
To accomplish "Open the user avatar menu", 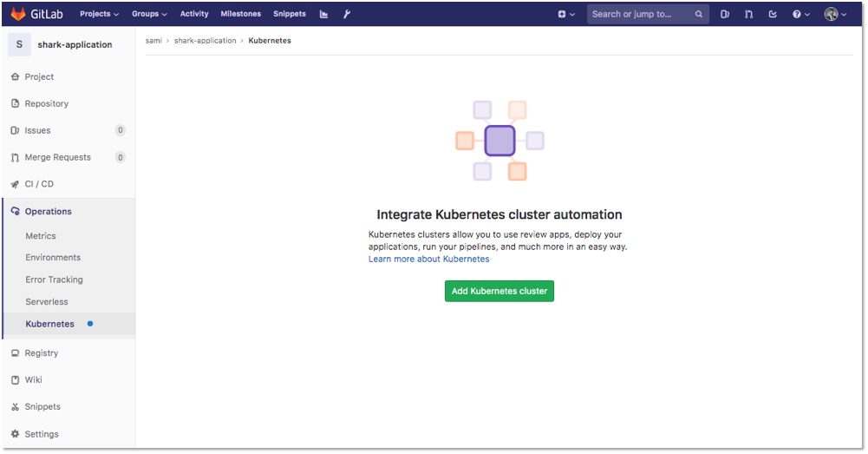I will [x=835, y=15].
